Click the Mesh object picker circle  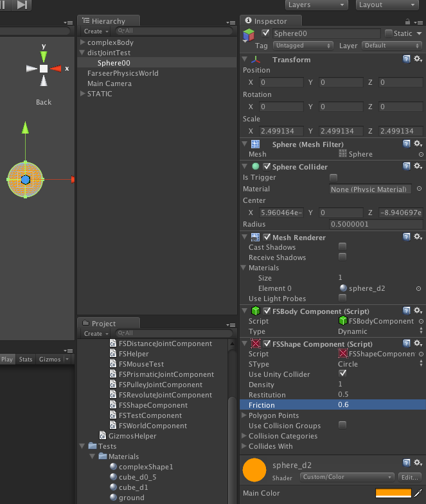coord(421,155)
